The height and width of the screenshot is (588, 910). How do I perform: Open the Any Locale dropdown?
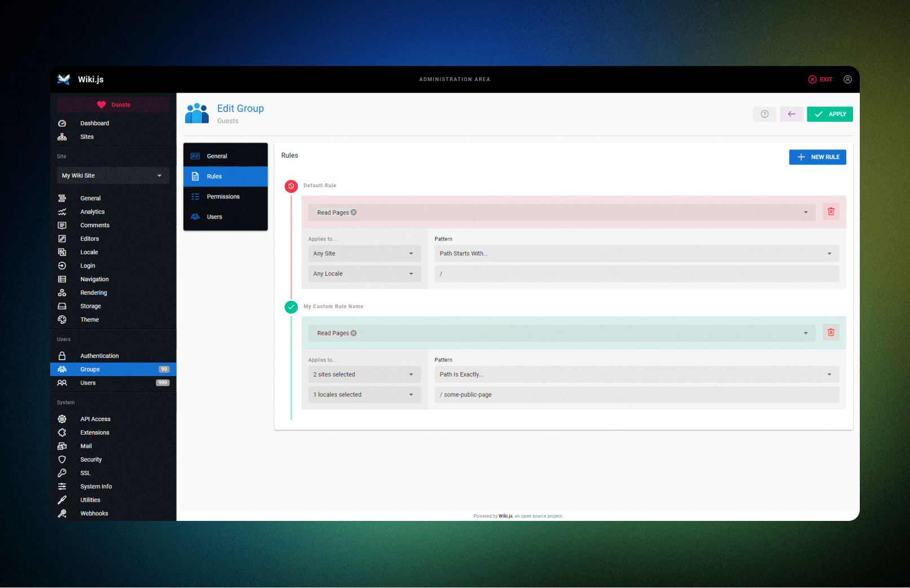[x=364, y=274]
